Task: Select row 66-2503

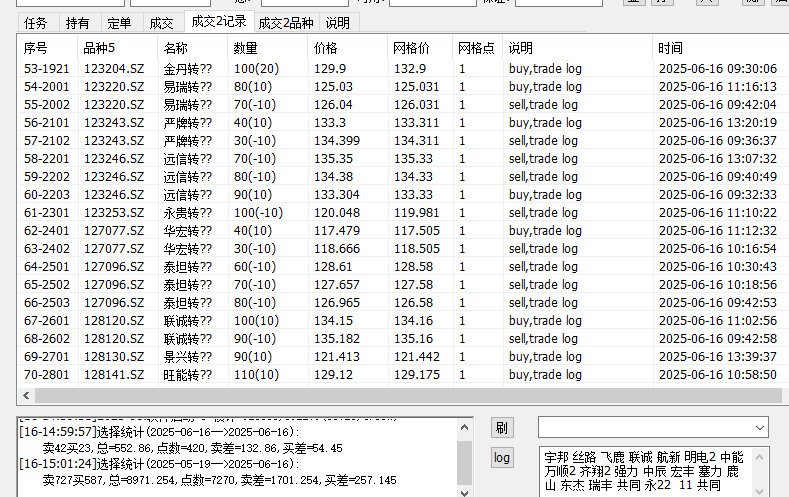Action: 403,303
